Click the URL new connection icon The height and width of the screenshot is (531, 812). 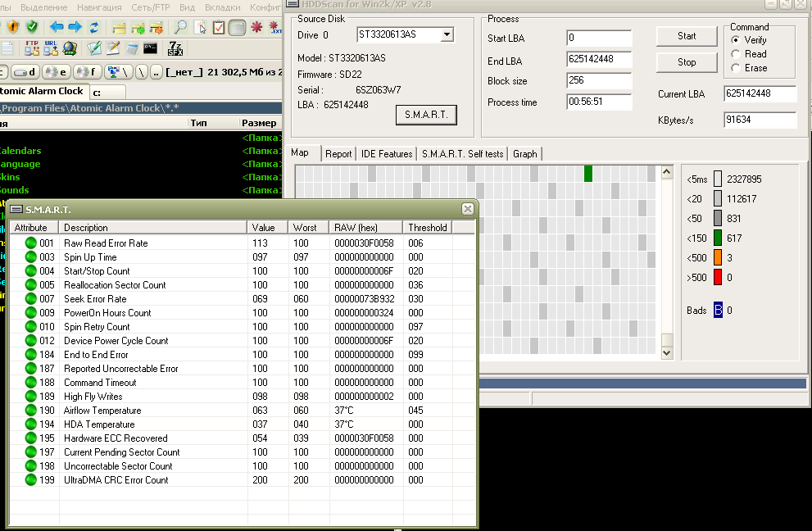coord(51,48)
